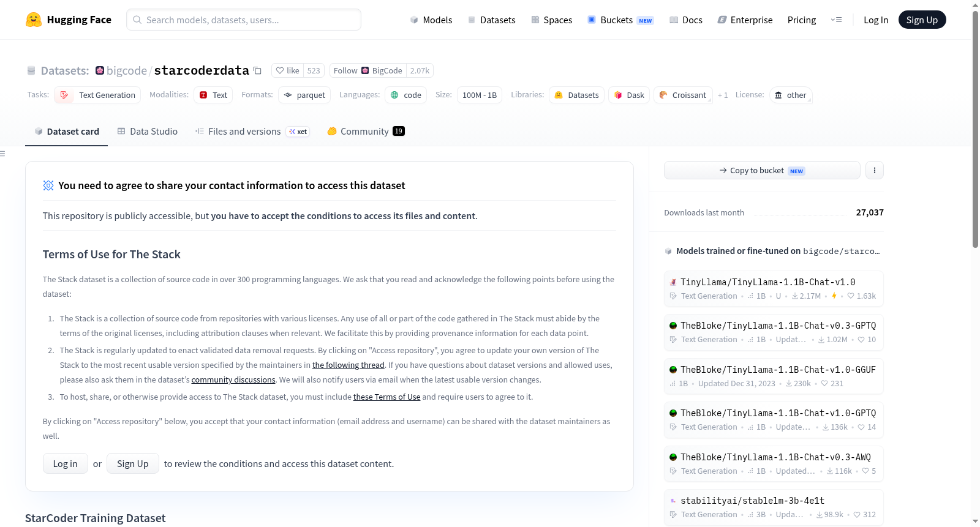Open the extra navigation menu dropdown

click(836, 20)
